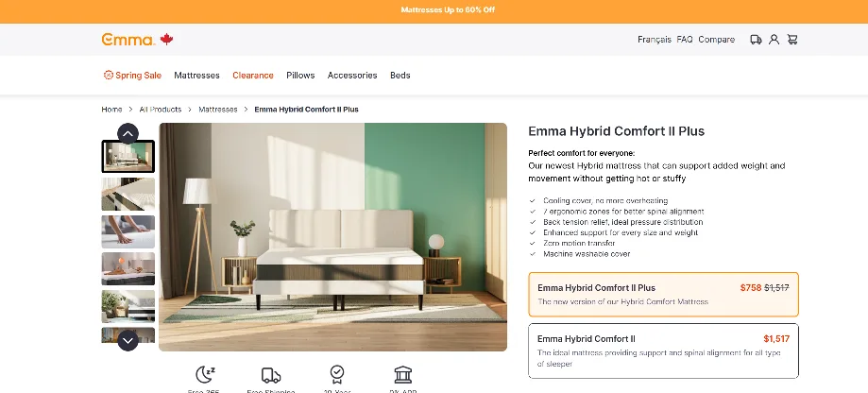Click the Mattresses Up to 60% Off banner
The height and width of the screenshot is (393, 868).
(x=448, y=10)
